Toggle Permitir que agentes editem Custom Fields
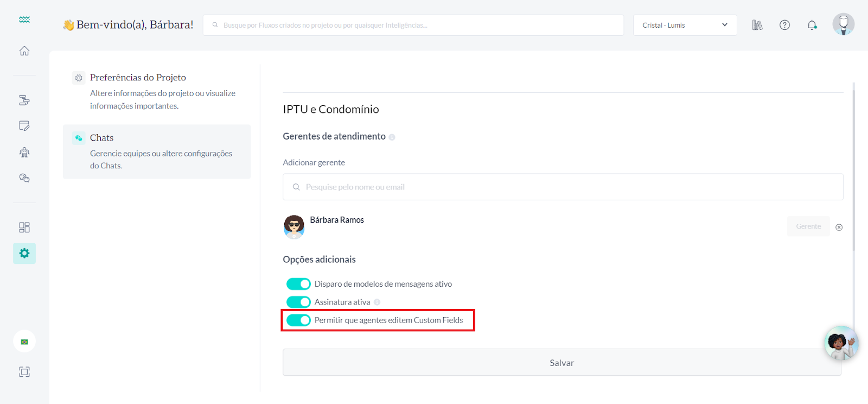This screenshot has height=404, width=868. (298, 320)
